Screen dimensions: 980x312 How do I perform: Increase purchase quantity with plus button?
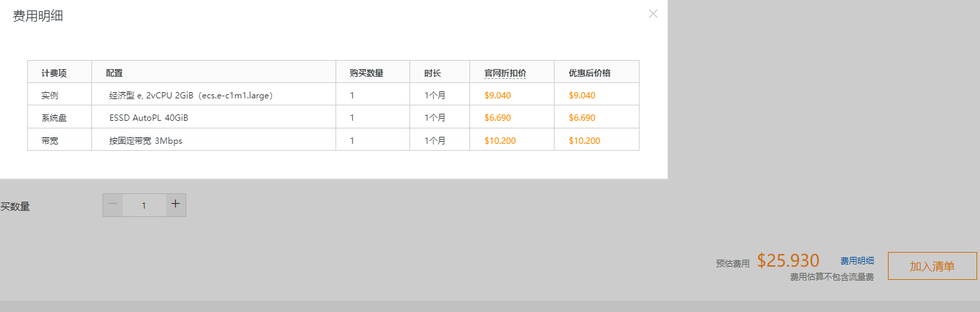(176, 205)
